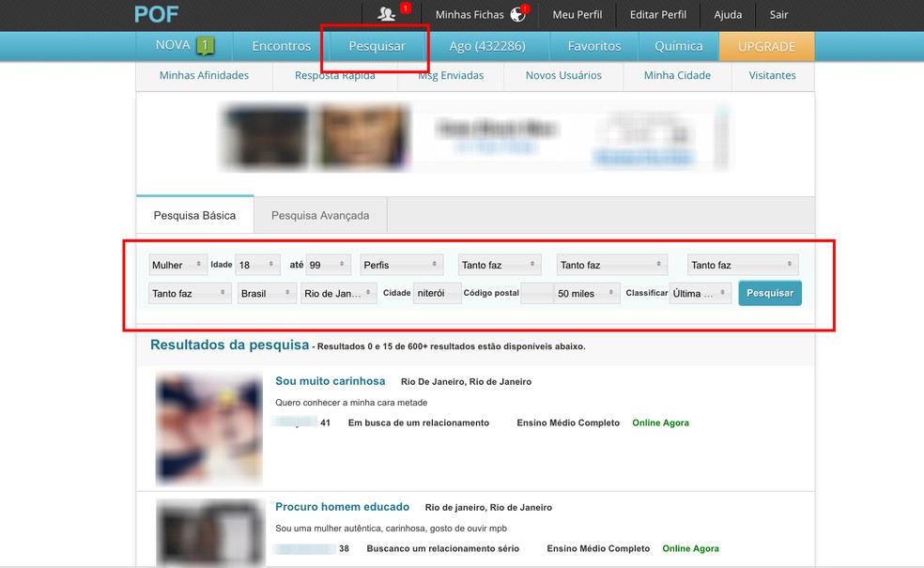Open Meu Perfil
Image resolution: width=924 pixels, height=568 pixels.
tap(577, 15)
